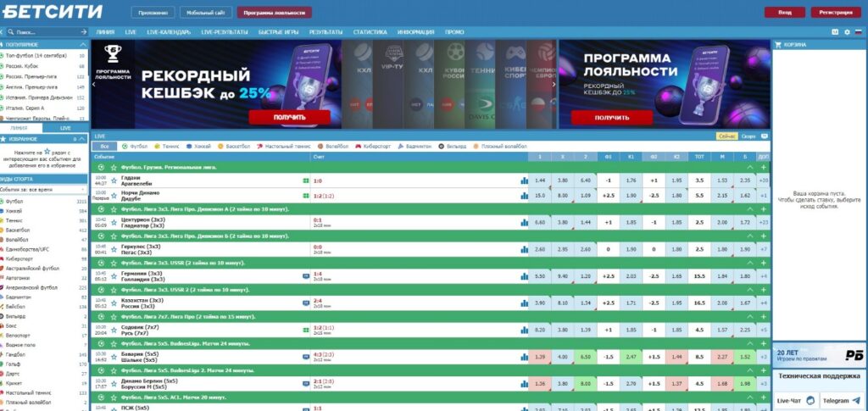Open statistics chart for Центурион vs Гладиатор
Viewport: 868px width, 411px height.
point(524,222)
